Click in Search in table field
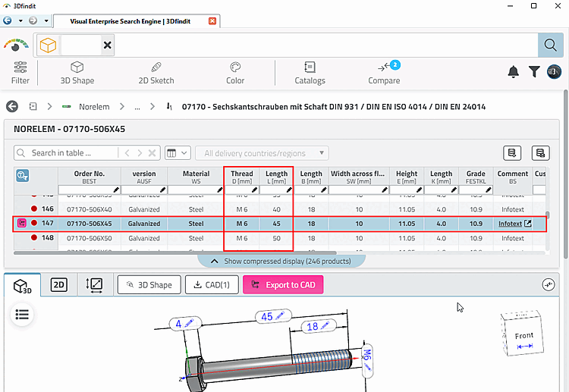 pyautogui.click(x=73, y=153)
